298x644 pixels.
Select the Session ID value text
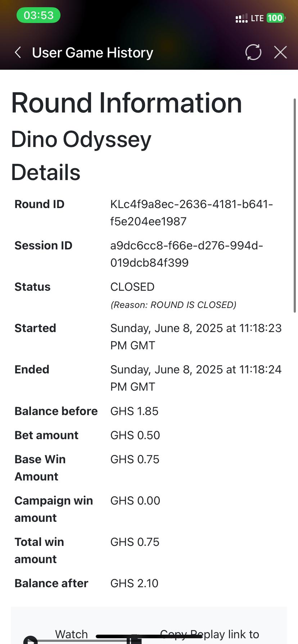[x=186, y=254]
